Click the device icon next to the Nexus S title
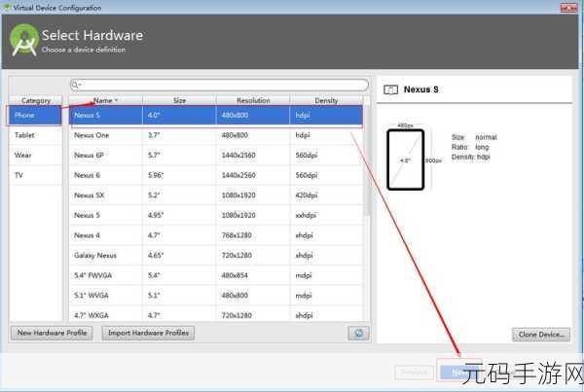 click(390, 89)
